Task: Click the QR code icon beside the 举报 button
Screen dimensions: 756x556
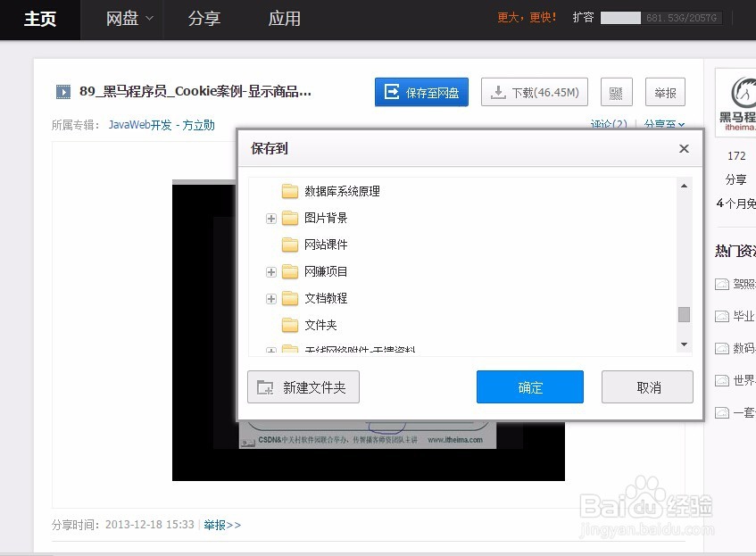Action: click(x=616, y=91)
